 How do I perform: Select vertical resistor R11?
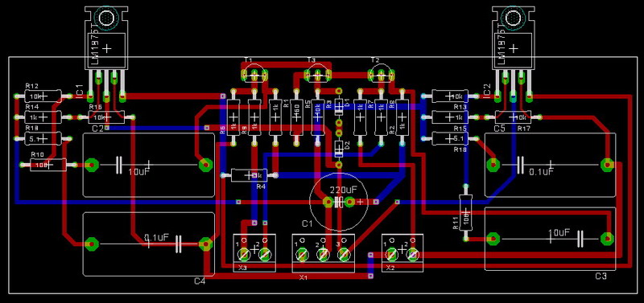tap(466, 212)
